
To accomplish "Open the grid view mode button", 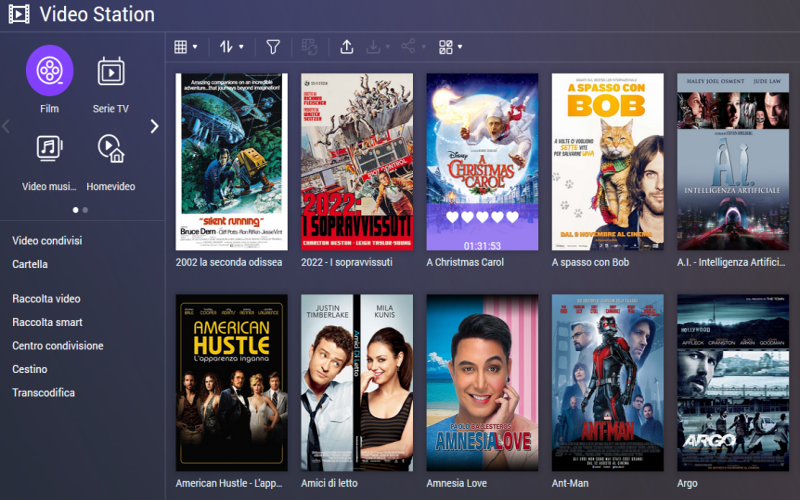I will (x=181, y=47).
